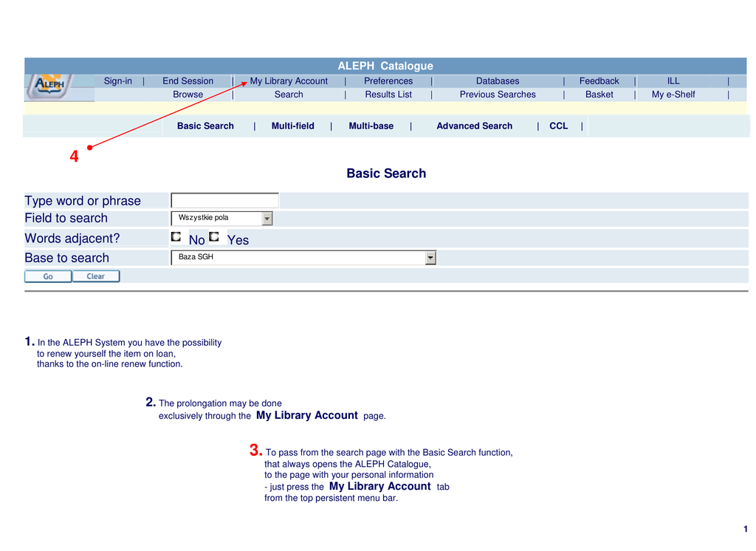Click the Go button
The height and width of the screenshot is (551, 756).
(48, 276)
